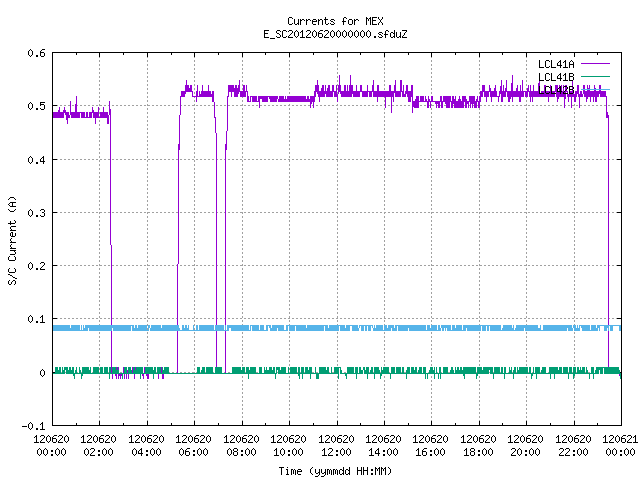Click the 0.4 y-axis tick label
This screenshot has width=640, height=480.
click(x=36, y=160)
